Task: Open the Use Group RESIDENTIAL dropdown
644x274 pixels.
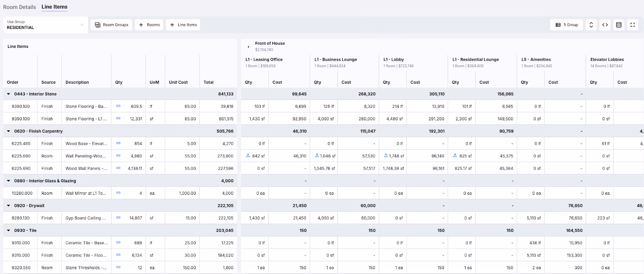Action: coord(45,25)
